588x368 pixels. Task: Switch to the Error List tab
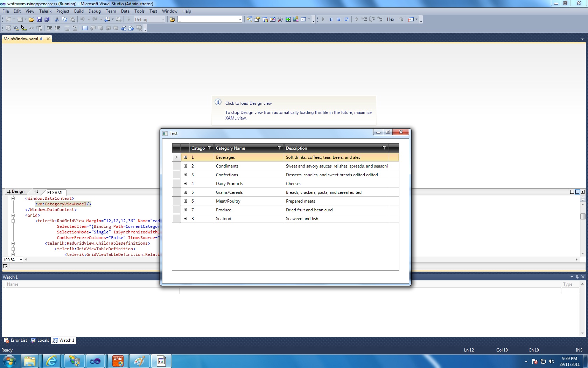[x=15, y=340]
